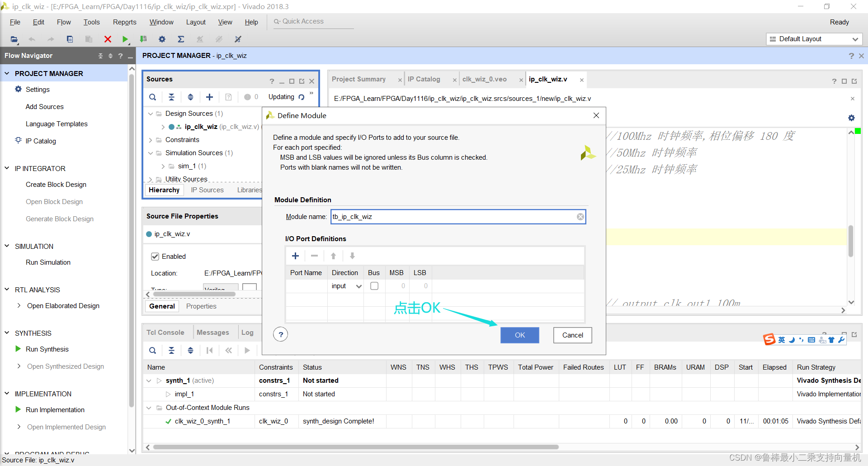Switch to the Project Summary tab

(x=359, y=79)
